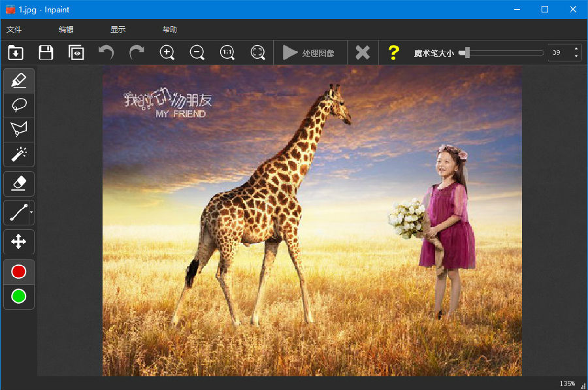Cancel processing with the X icon

(x=362, y=53)
